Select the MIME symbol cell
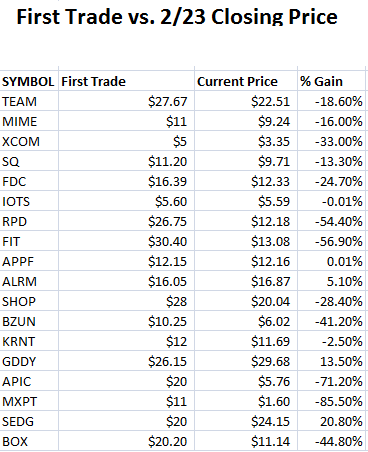368x452 pixels. [x=29, y=121]
